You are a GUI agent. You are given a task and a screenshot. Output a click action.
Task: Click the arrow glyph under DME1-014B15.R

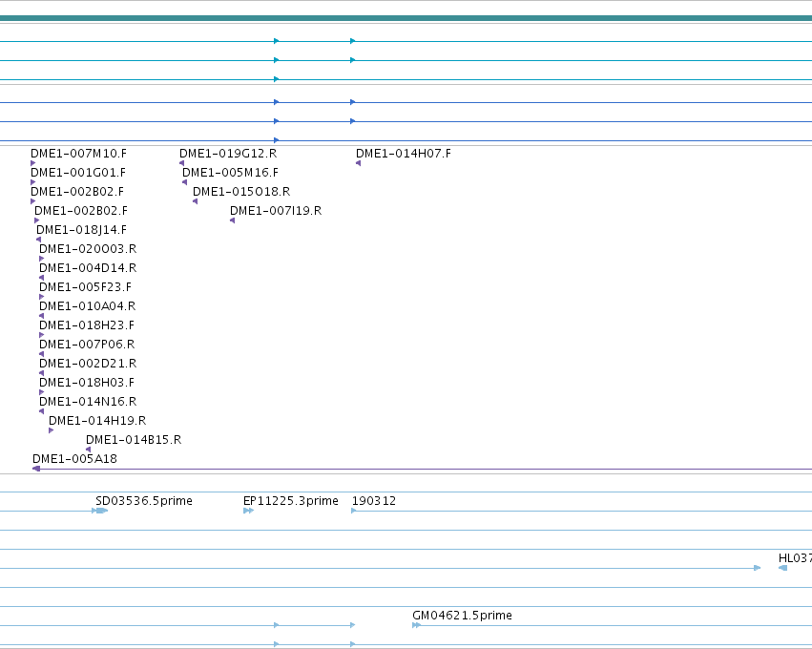click(x=89, y=450)
